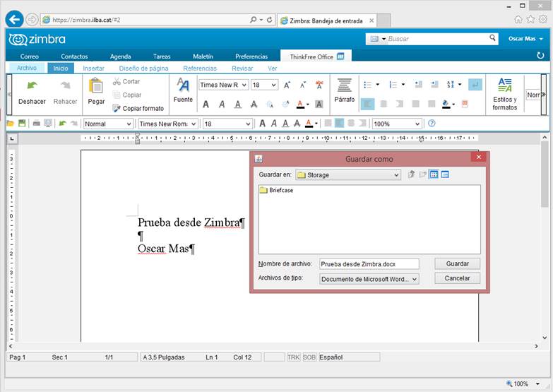
Task: Toggle show paragraph marks in ribbon
Action: click(475, 85)
